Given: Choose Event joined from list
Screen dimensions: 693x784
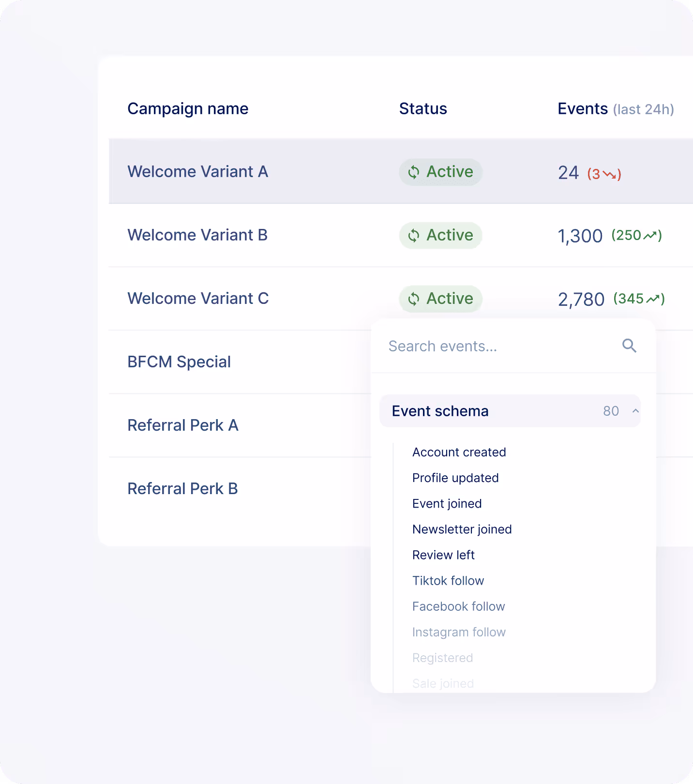Looking at the screenshot, I should (x=447, y=503).
